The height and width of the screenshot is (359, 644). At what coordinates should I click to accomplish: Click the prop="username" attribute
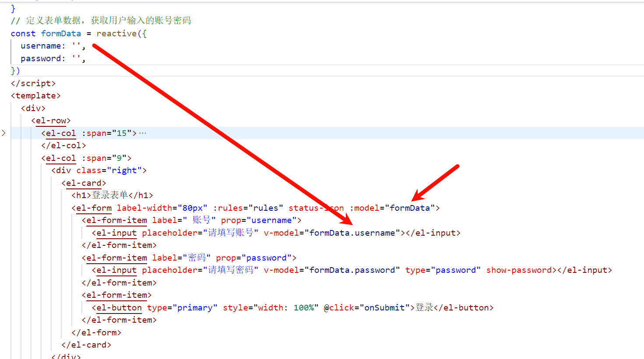[259, 220]
